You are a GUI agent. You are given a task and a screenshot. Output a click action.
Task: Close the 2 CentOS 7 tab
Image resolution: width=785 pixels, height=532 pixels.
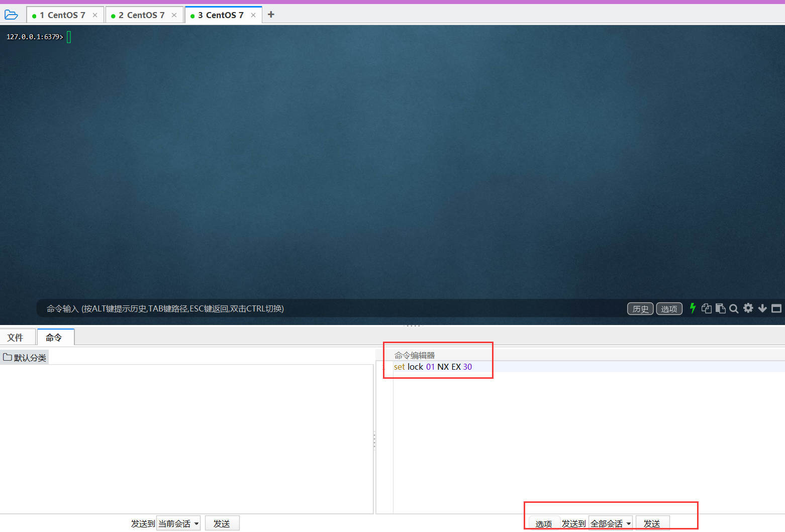174,15
